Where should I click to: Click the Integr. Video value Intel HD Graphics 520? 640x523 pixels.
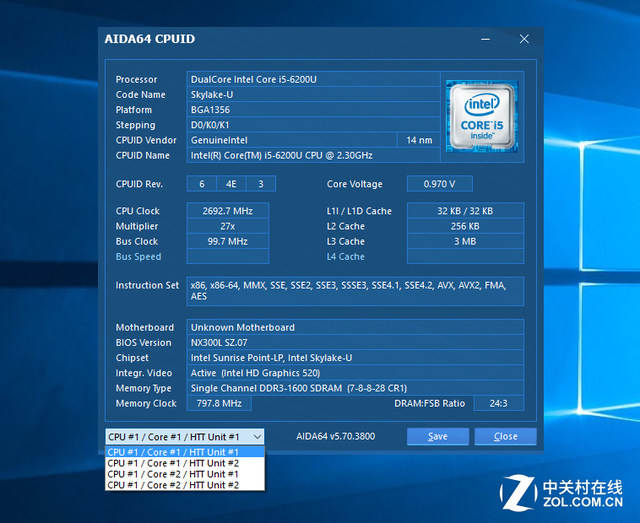point(355,373)
